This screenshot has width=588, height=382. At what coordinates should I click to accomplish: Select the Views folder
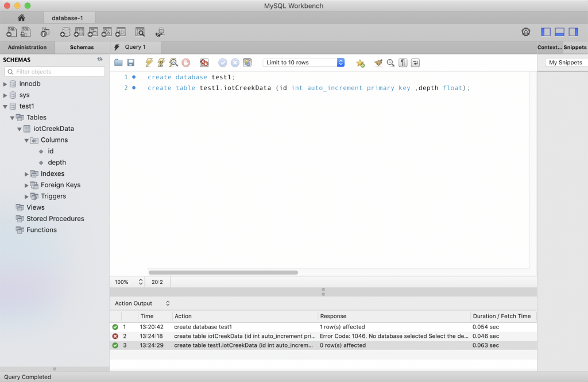pyautogui.click(x=35, y=207)
